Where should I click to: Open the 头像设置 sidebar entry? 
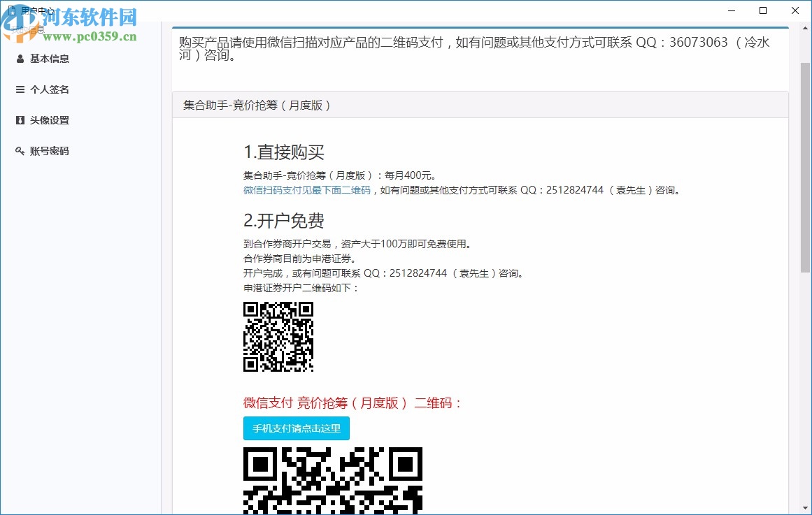click(x=50, y=120)
